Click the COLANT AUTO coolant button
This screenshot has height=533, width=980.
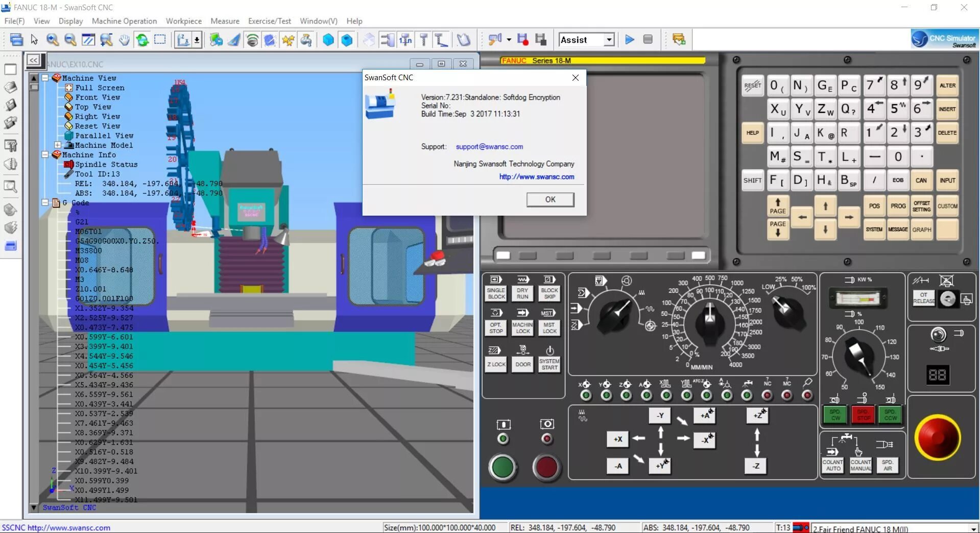pos(833,465)
